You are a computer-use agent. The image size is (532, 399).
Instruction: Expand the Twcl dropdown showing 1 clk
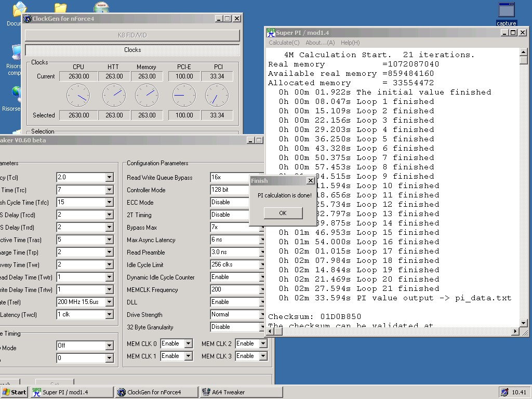pos(109,315)
